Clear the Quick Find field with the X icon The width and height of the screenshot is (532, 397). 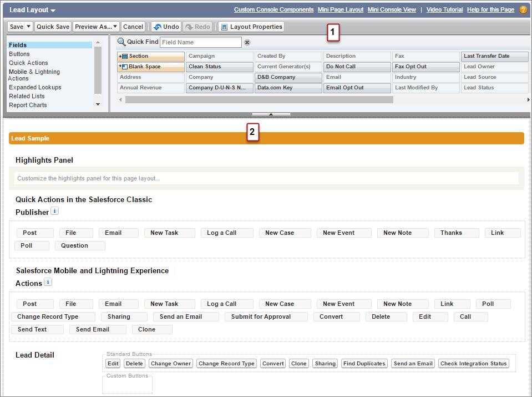[x=247, y=42]
